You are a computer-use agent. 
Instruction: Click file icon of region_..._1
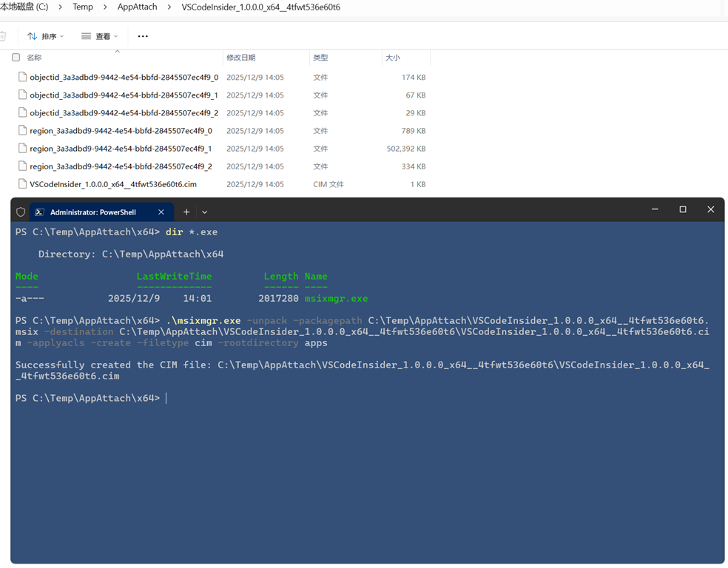pos(22,149)
